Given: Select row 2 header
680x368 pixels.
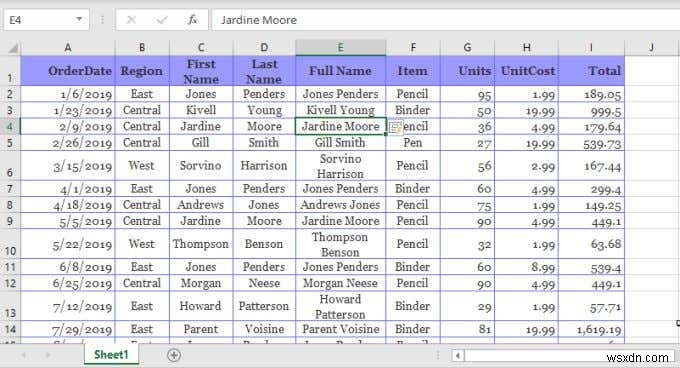Looking at the screenshot, I should pyautogui.click(x=10, y=94).
